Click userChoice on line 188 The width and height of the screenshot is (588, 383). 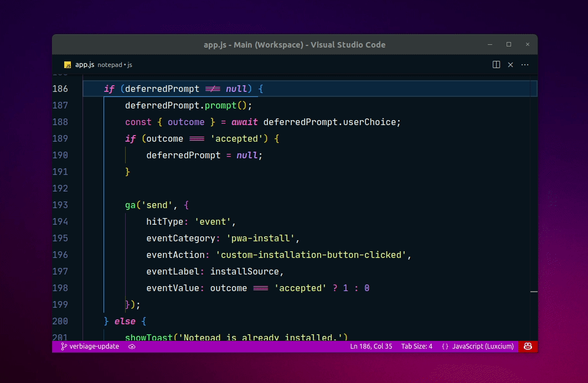click(369, 122)
